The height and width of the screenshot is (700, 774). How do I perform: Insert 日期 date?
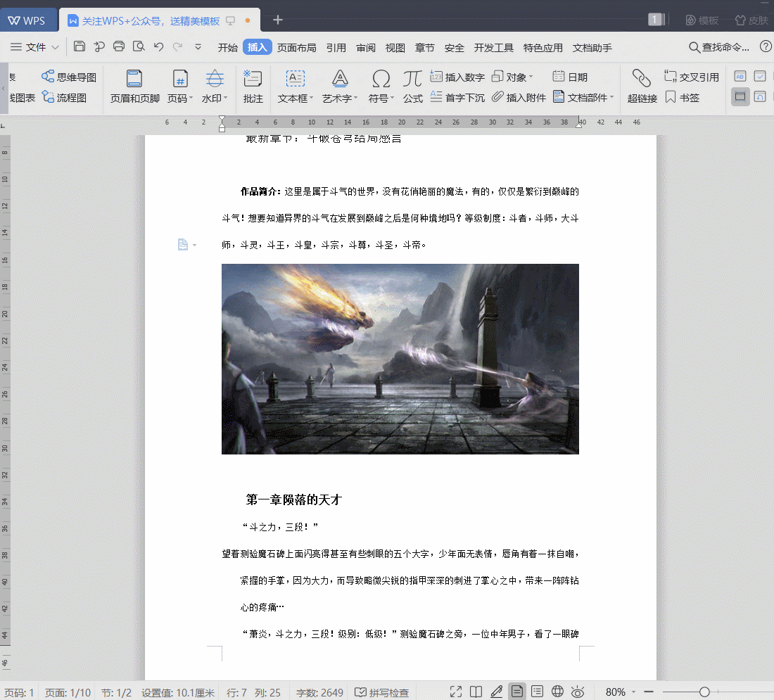click(x=570, y=77)
